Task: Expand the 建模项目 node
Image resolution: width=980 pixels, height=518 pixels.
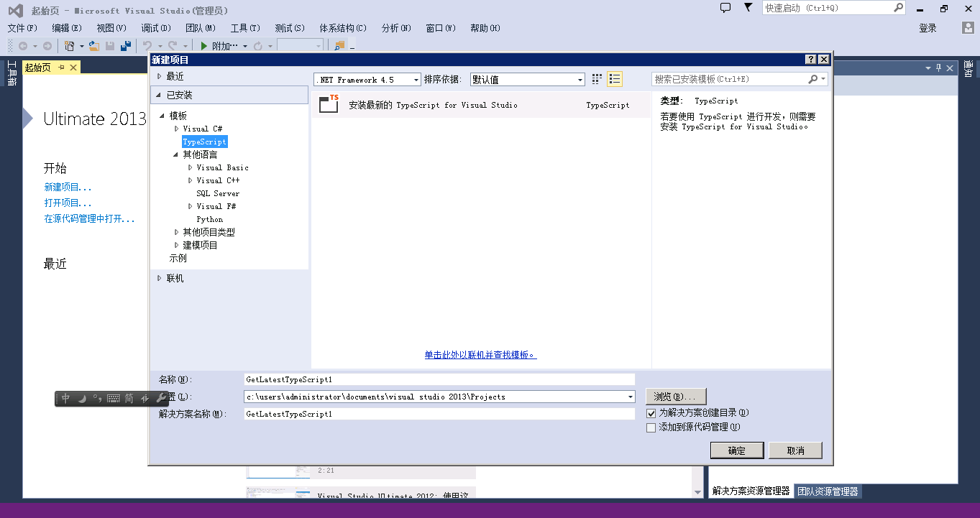Action: 177,245
